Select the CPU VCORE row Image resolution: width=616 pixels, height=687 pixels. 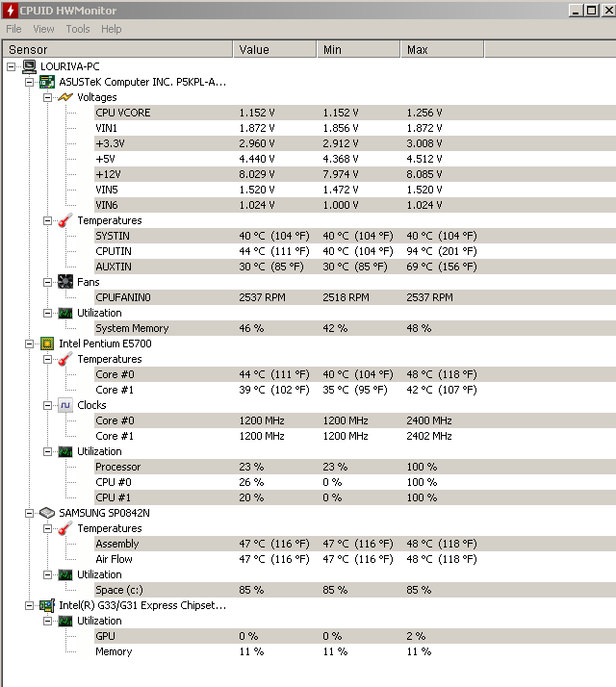pos(355,113)
